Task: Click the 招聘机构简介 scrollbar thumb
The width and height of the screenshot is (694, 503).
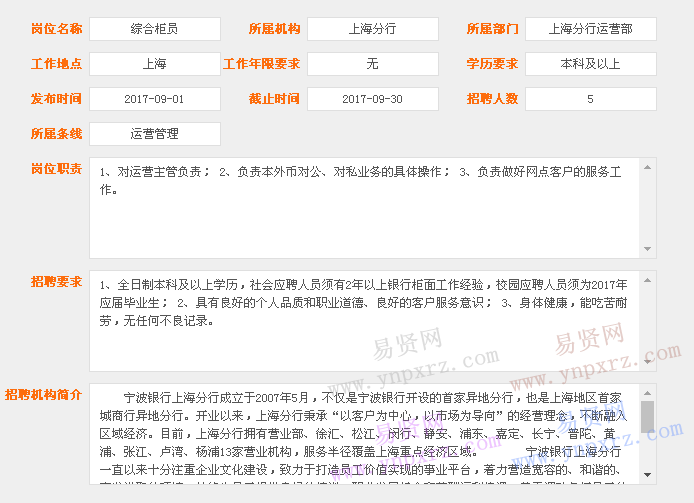Action: click(x=647, y=416)
